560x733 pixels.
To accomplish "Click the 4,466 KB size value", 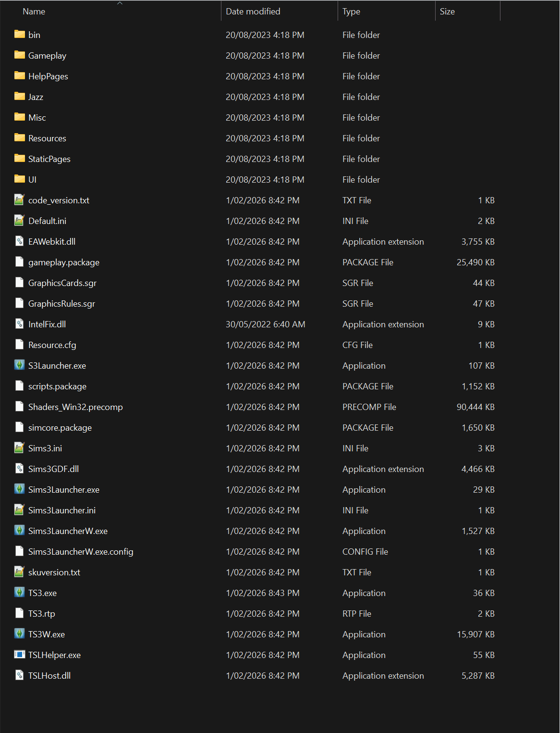I will (x=478, y=469).
